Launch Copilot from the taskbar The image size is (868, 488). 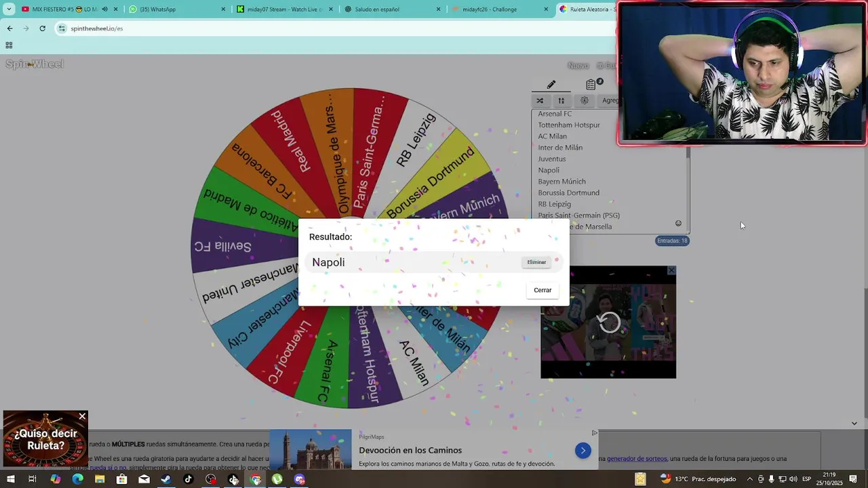(x=55, y=479)
